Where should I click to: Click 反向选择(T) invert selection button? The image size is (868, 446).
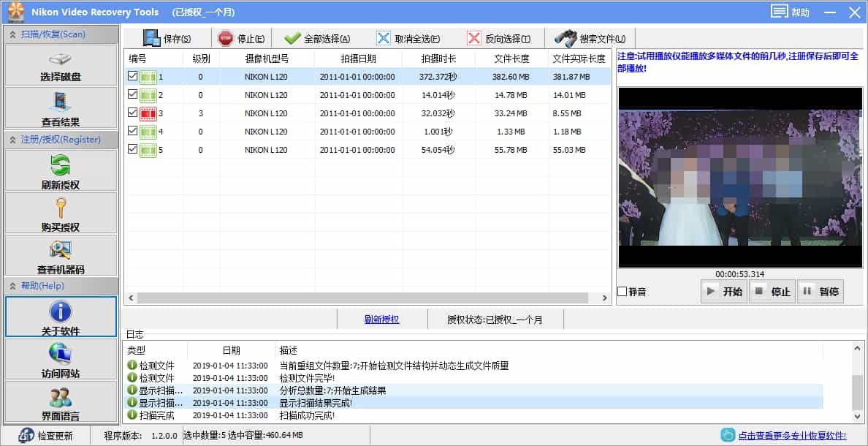click(499, 39)
